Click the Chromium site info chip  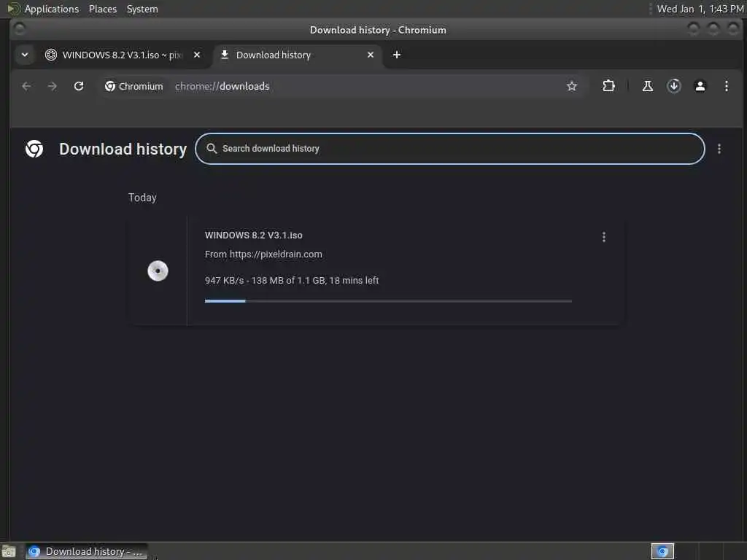pos(134,86)
